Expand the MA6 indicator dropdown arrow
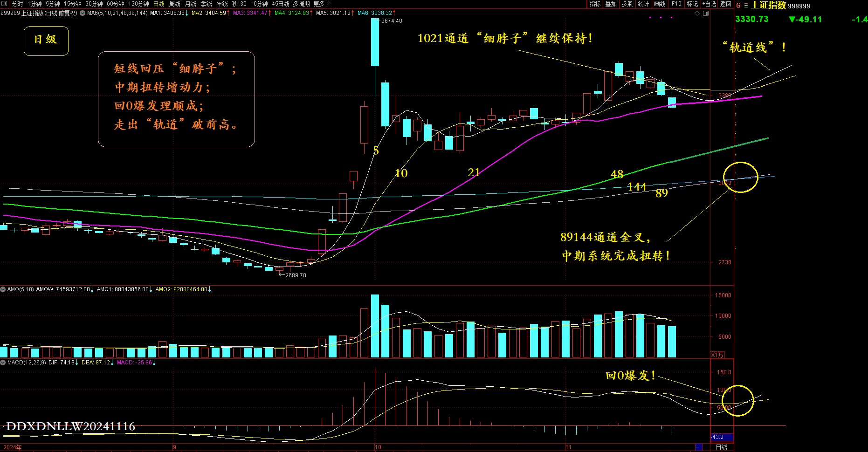 (x=83, y=13)
